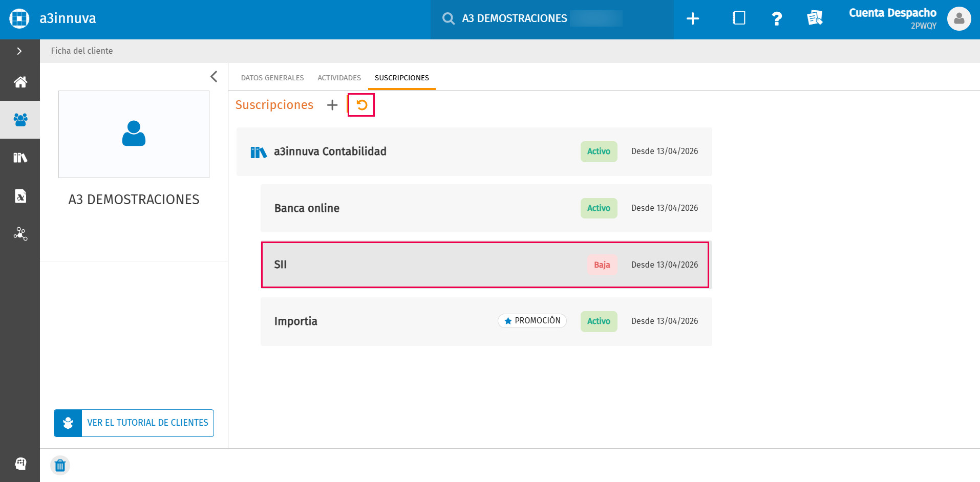Click Activo badge of Importia

[x=599, y=321]
